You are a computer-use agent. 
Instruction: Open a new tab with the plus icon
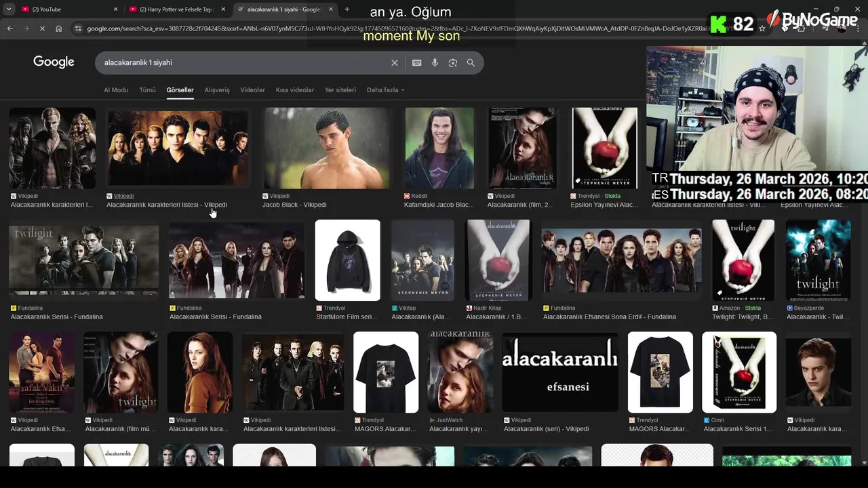(347, 9)
